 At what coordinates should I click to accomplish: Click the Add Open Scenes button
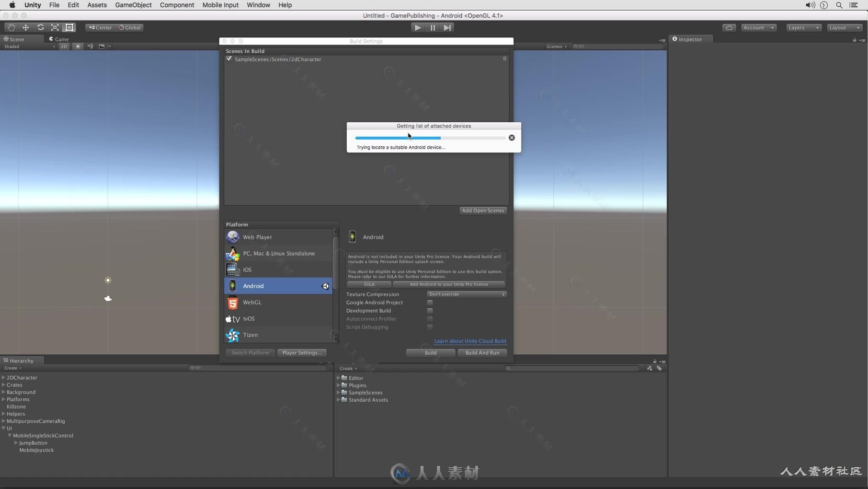pyautogui.click(x=483, y=210)
